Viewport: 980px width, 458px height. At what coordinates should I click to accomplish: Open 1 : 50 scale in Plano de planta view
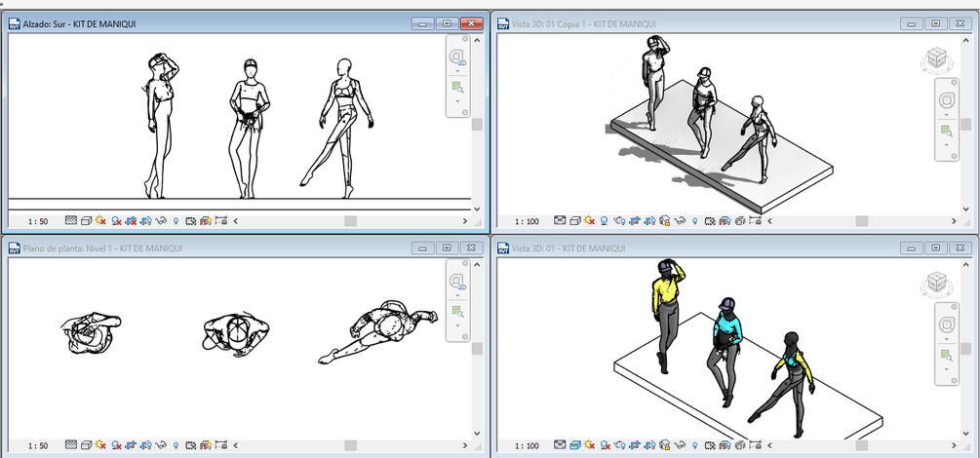[38, 446]
